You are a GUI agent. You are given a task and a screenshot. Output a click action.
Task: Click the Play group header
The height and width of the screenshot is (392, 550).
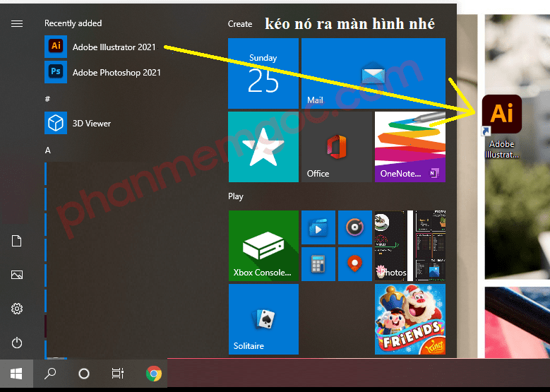click(235, 196)
